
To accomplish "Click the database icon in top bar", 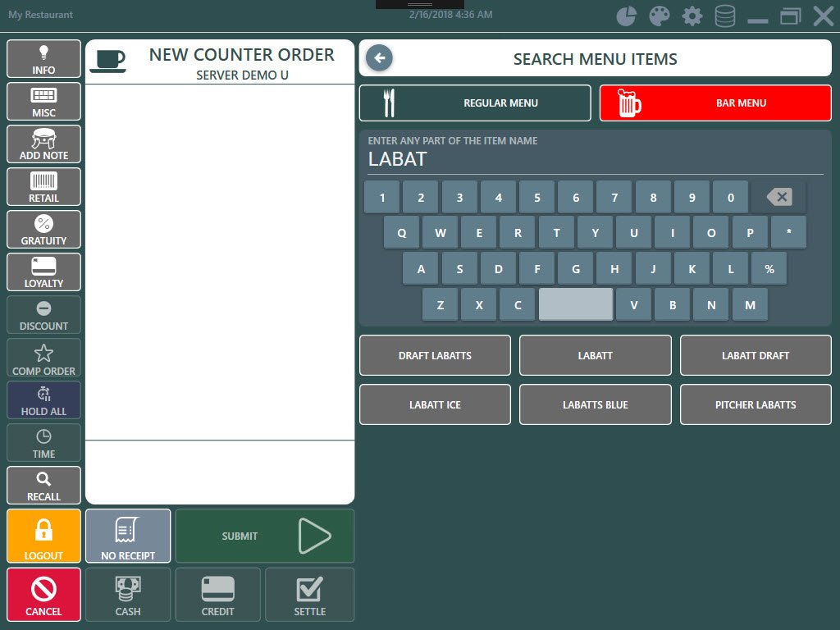I will [x=725, y=16].
